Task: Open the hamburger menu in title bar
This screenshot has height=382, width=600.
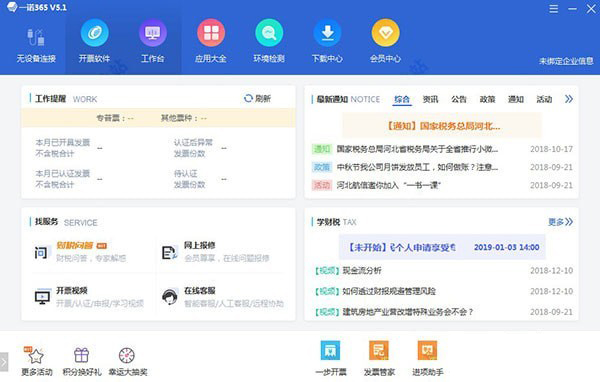Action: point(553,9)
